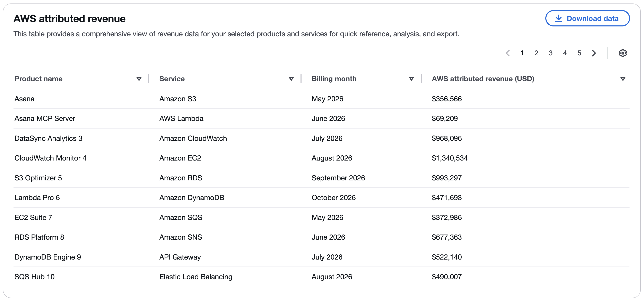Click the September 2026 billing month
This screenshot has height=303, width=644.
tap(338, 178)
